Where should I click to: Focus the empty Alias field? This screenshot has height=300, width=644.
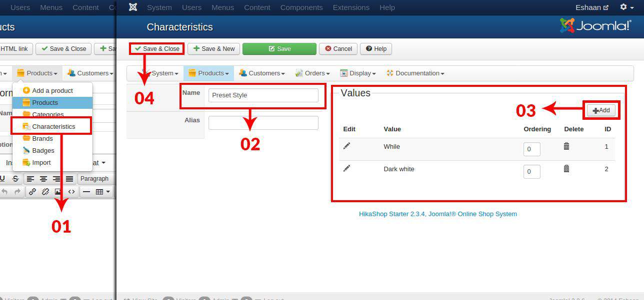click(x=263, y=122)
